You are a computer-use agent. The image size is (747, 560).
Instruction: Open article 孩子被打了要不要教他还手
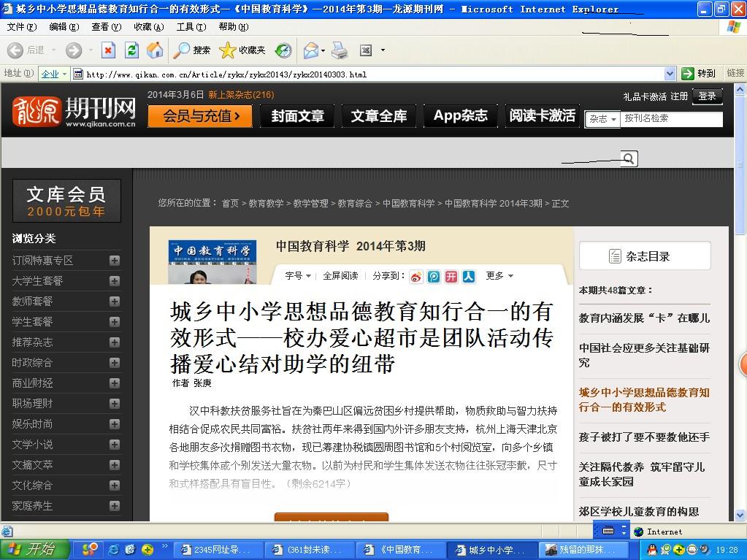point(644,437)
